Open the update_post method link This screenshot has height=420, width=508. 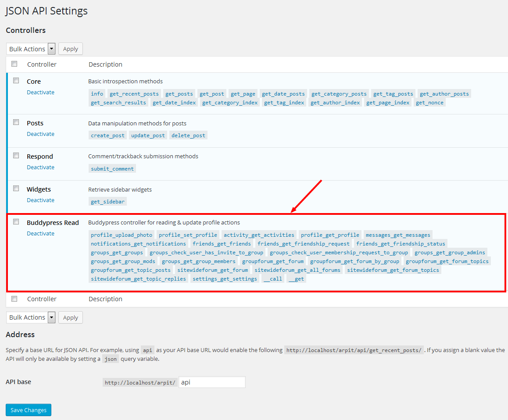coord(148,135)
